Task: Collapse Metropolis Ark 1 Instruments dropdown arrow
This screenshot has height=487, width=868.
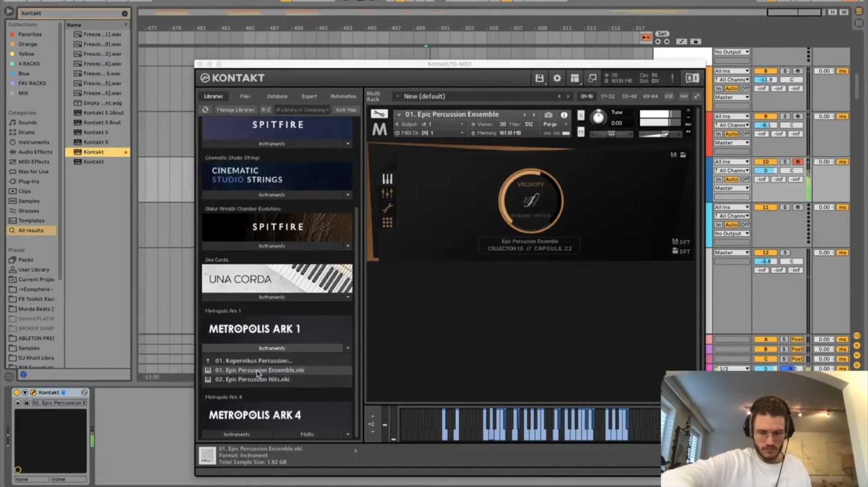Action: pyautogui.click(x=348, y=348)
